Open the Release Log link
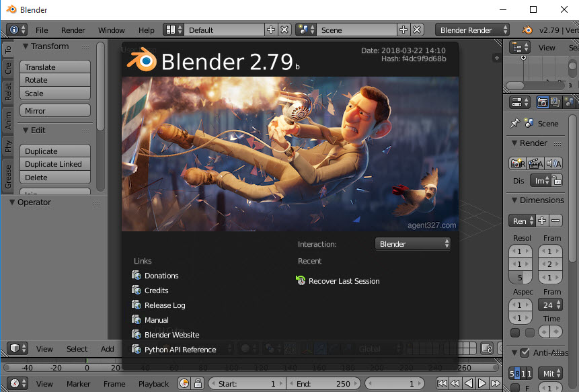Viewport: 579px width, 392px height. click(159, 305)
